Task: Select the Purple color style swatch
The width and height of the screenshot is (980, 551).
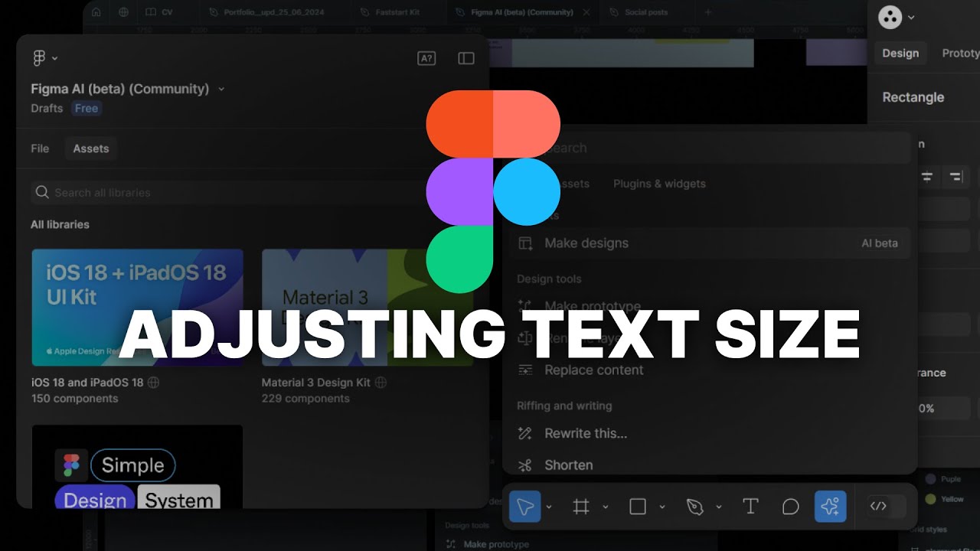Action: [931, 479]
